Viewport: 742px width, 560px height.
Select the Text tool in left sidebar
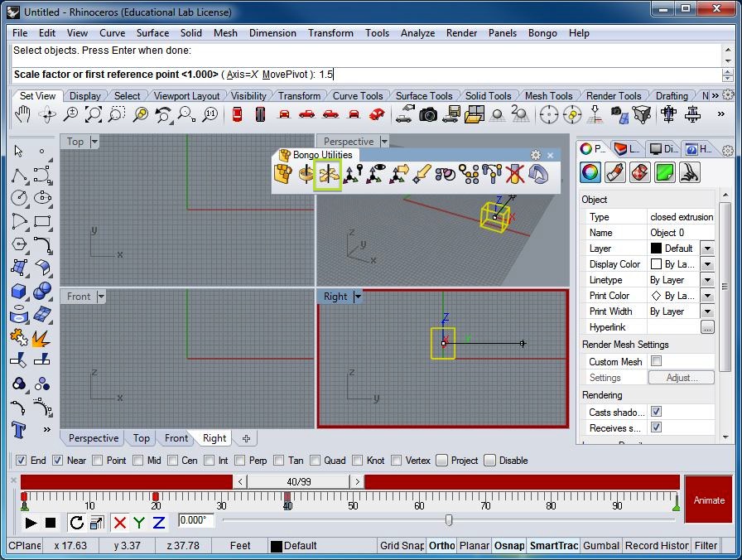pyautogui.click(x=18, y=430)
